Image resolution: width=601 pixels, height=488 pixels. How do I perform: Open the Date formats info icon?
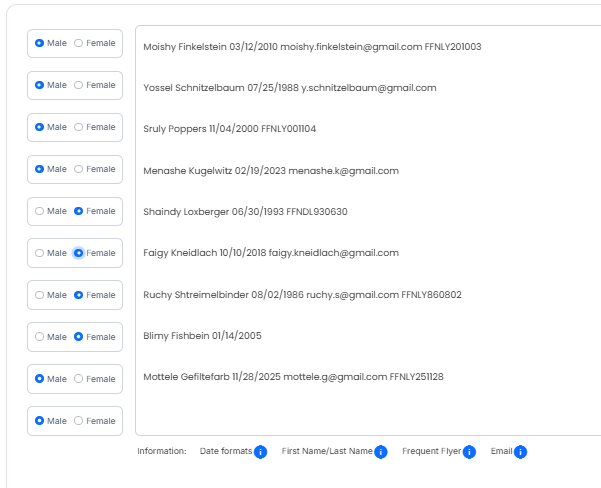(260, 452)
